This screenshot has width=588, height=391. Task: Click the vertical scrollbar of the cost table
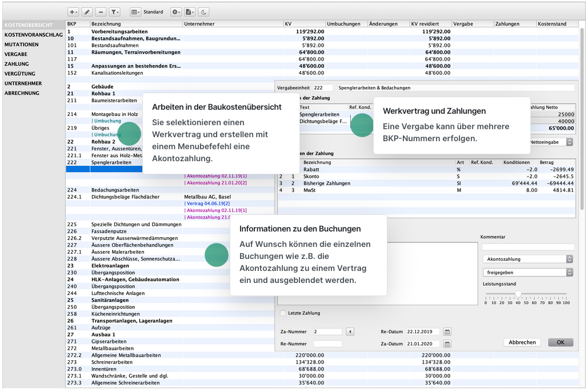pyautogui.click(x=582, y=118)
